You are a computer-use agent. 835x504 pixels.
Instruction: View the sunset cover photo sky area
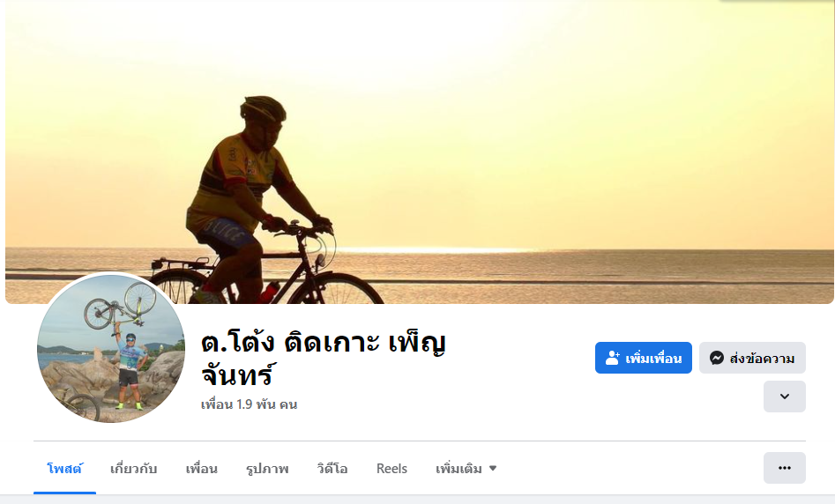(x=533, y=107)
